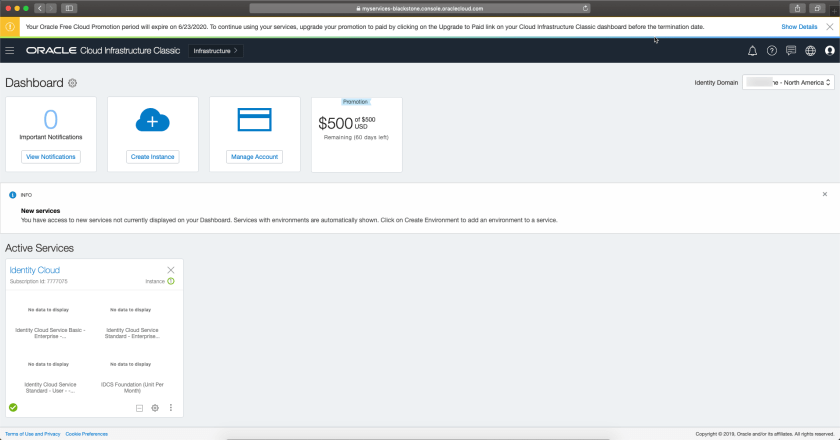Viewport: 840px width, 440px height.
Task: Close the promotion expiry banner
Action: click(x=828, y=27)
